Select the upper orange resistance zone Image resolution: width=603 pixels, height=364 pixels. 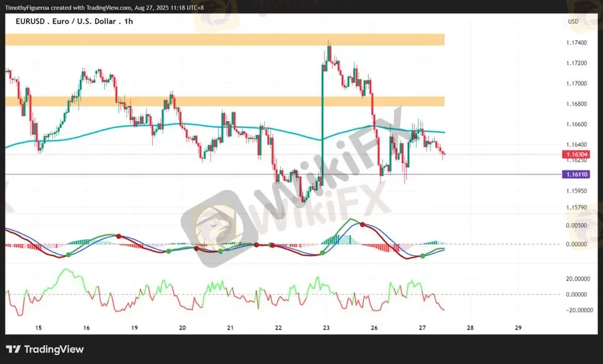(225, 40)
